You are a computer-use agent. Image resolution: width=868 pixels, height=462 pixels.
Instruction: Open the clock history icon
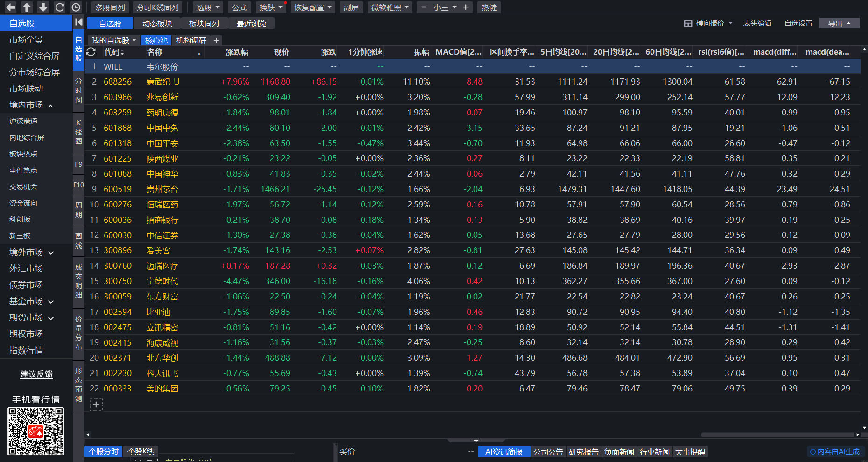(x=76, y=7)
